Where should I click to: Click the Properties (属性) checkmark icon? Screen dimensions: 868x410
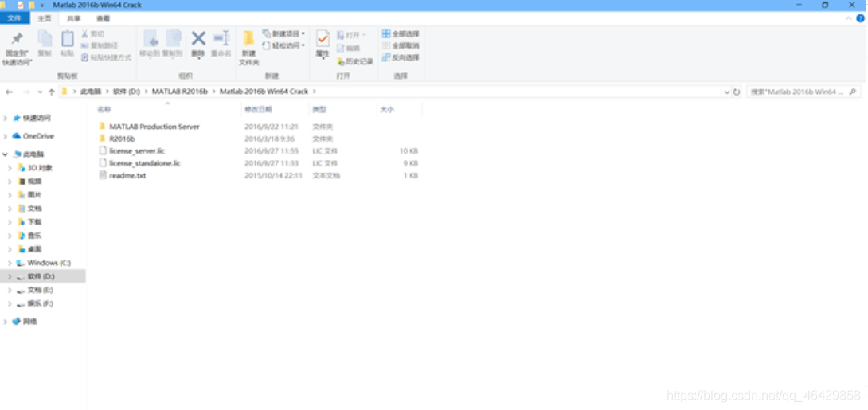pos(323,39)
